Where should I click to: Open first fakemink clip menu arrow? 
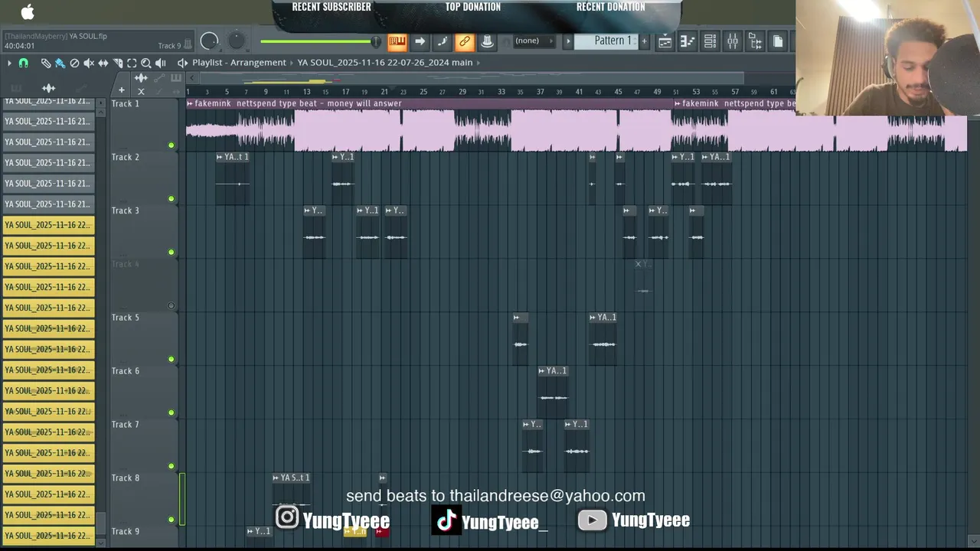190,103
